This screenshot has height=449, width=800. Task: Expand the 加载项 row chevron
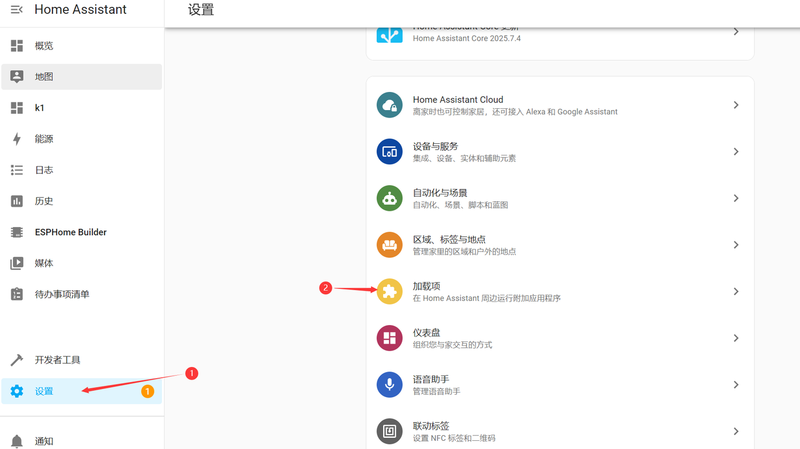[x=735, y=291]
